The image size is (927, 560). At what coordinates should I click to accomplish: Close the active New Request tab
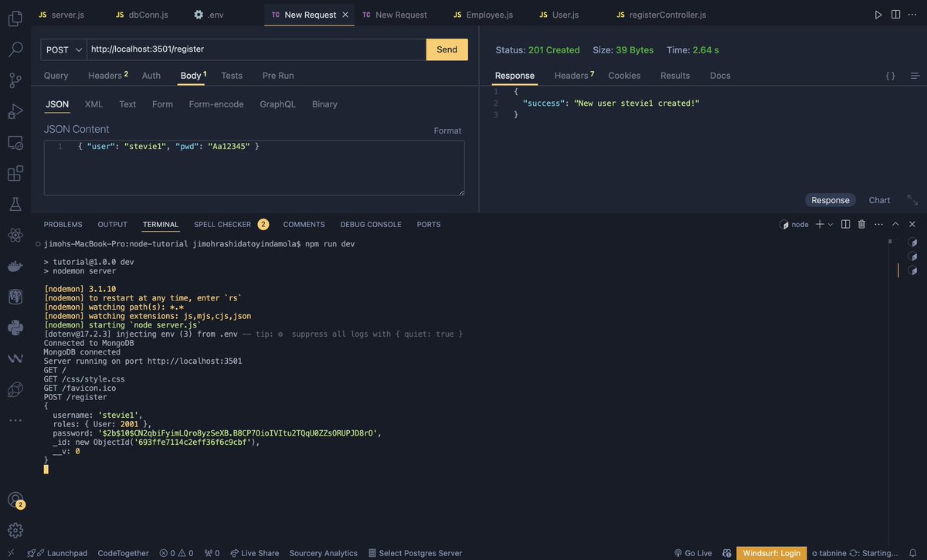[x=345, y=15]
